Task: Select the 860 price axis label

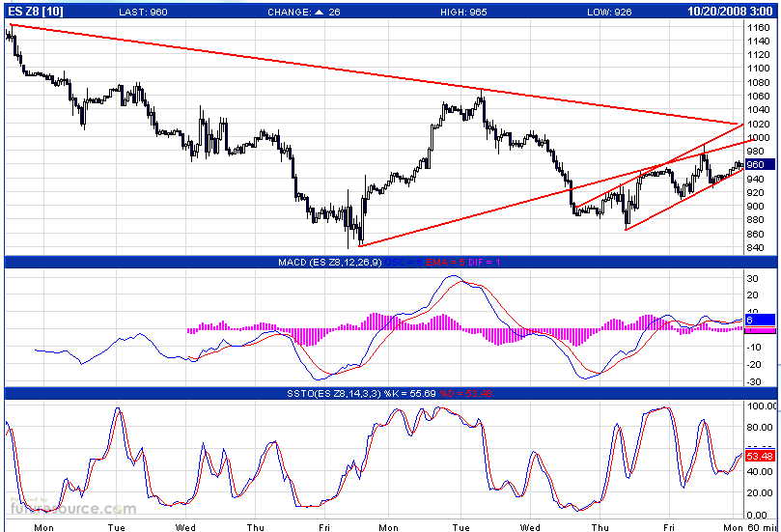Action: [x=755, y=234]
